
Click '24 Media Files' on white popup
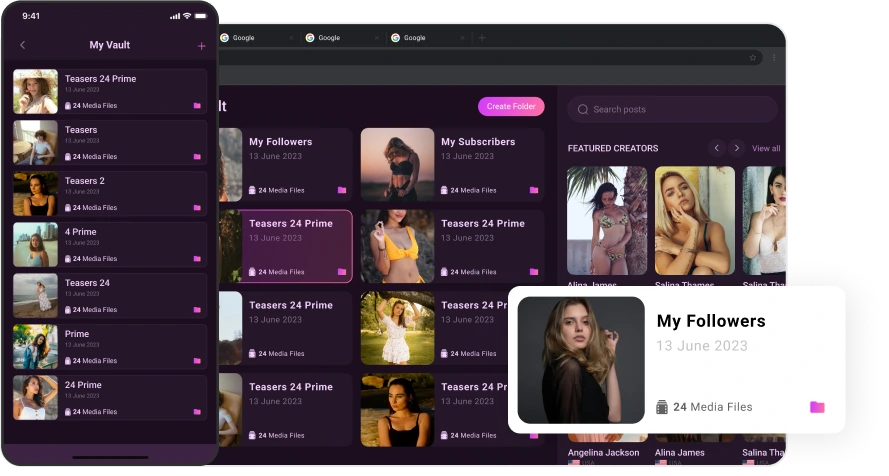coord(713,407)
